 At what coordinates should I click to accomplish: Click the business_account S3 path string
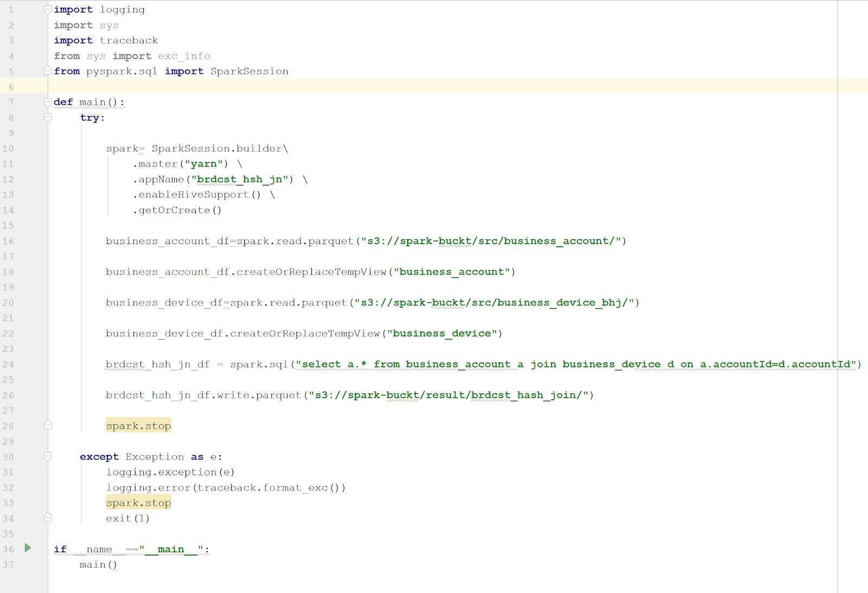[x=491, y=241]
